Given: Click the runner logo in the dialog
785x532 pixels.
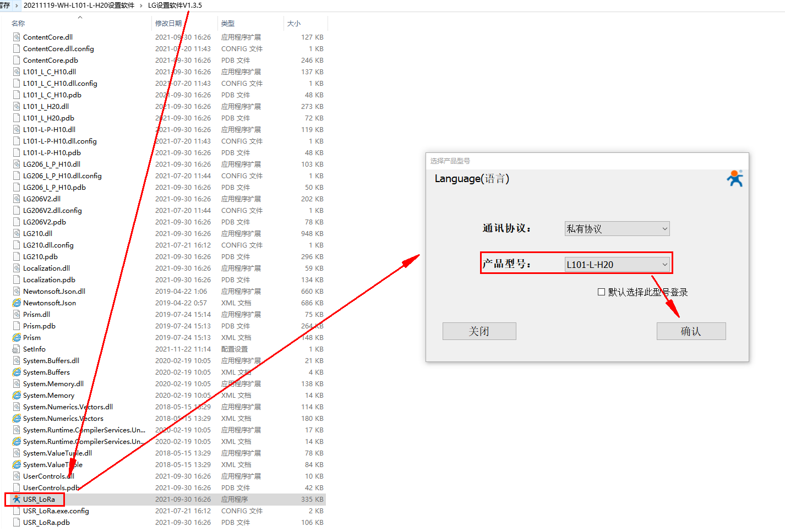Looking at the screenshot, I should coord(735,178).
